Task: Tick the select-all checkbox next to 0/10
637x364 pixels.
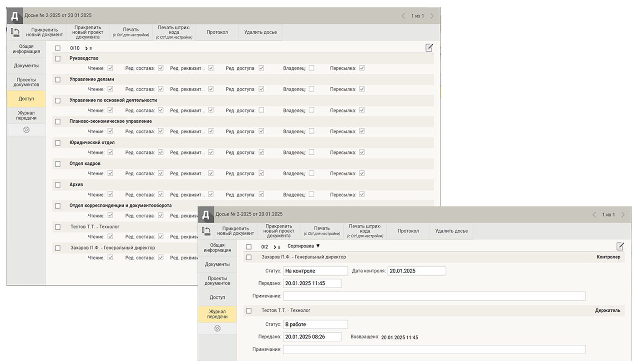Action: click(58, 48)
